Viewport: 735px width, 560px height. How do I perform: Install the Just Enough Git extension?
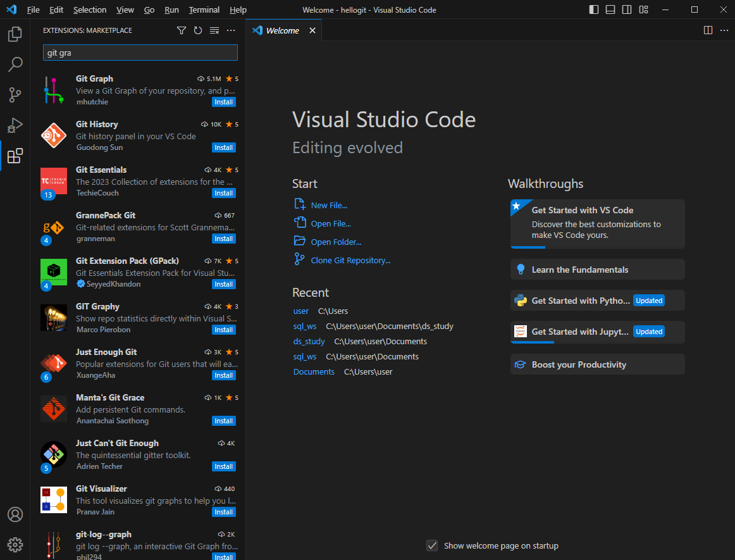pyautogui.click(x=223, y=375)
